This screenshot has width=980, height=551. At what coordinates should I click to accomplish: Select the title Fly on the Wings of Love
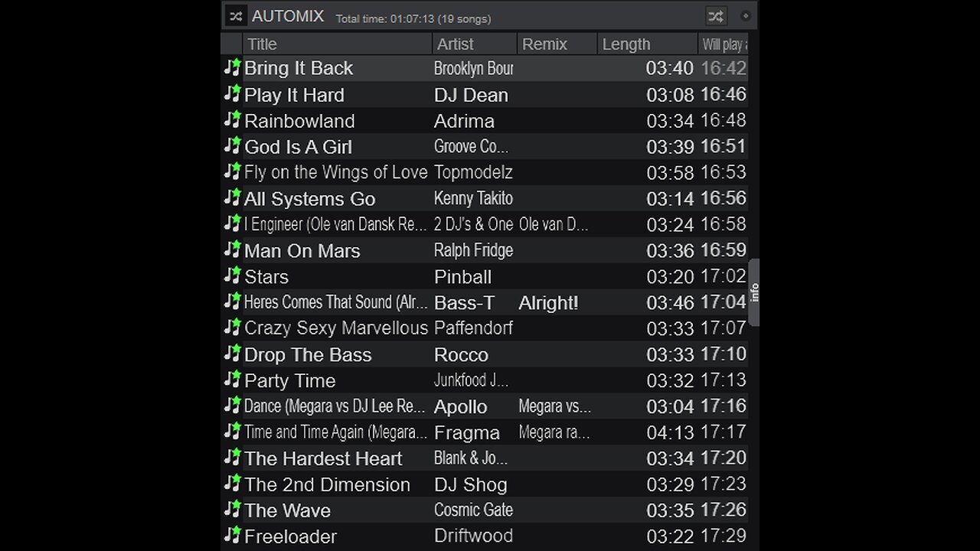pyautogui.click(x=336, y=173)
